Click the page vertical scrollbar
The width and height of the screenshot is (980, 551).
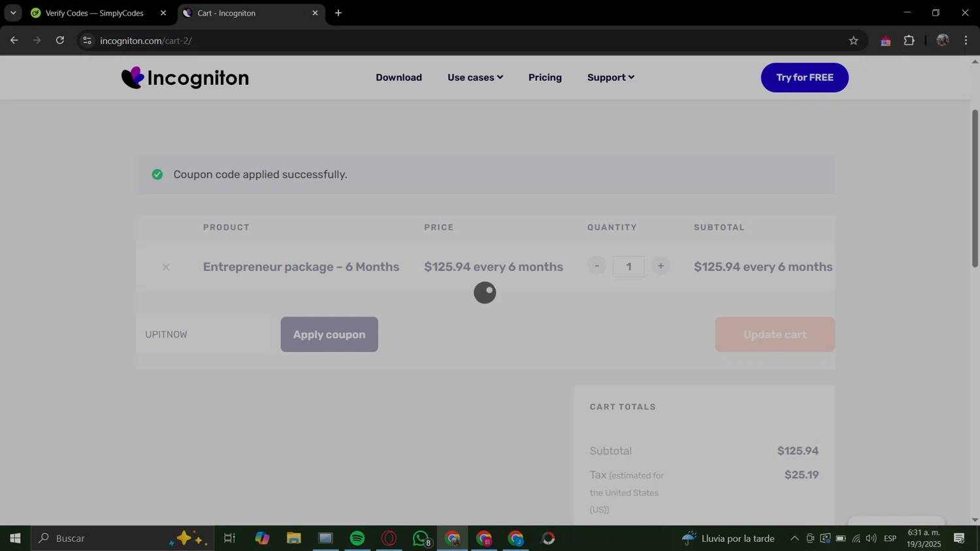coord(975,189)
